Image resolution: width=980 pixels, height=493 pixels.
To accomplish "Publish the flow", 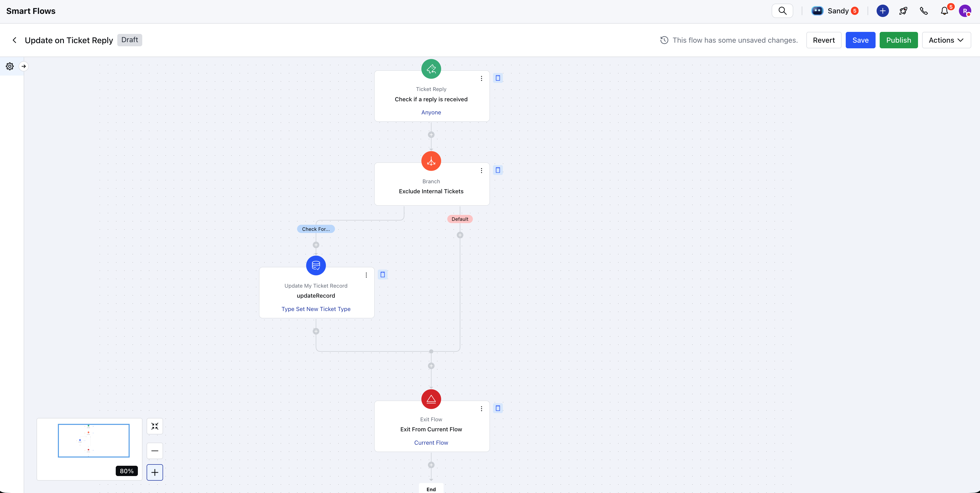I will [x=898, y=40].
